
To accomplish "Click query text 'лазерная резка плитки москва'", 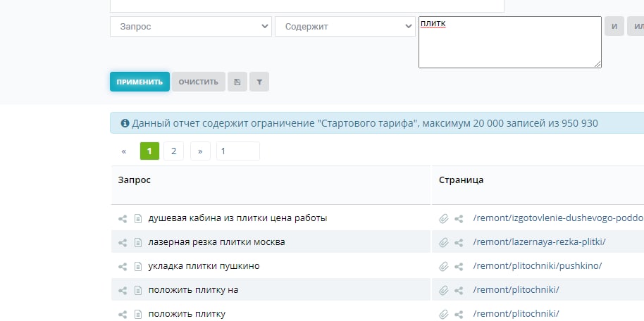I will point(216,242).
